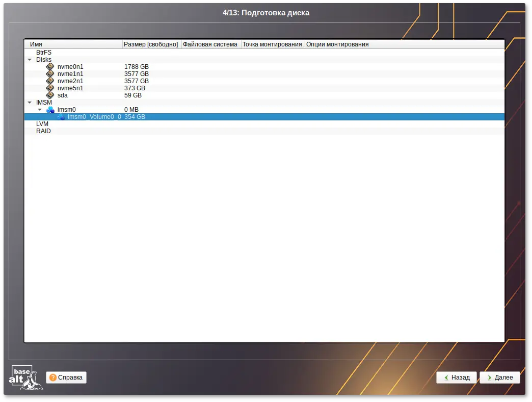This screenshot has height=402, width=532.
Task: Open Справка help dialog
Action: (x=66, y=378)
